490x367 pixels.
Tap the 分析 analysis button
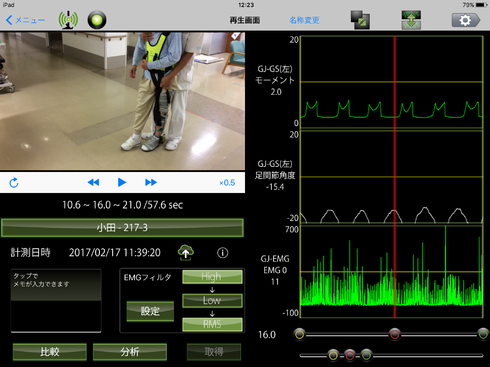(x=130, y=352)
